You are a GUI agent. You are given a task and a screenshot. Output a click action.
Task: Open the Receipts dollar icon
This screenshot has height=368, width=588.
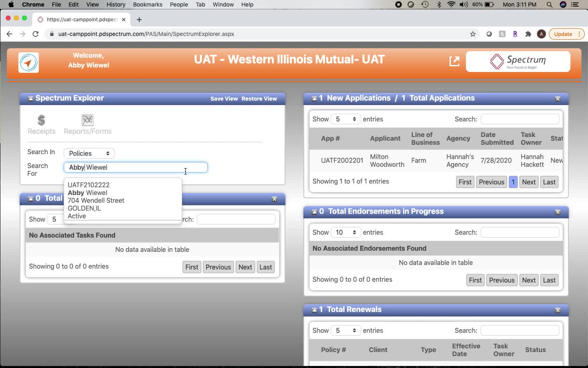pos(41,121)
